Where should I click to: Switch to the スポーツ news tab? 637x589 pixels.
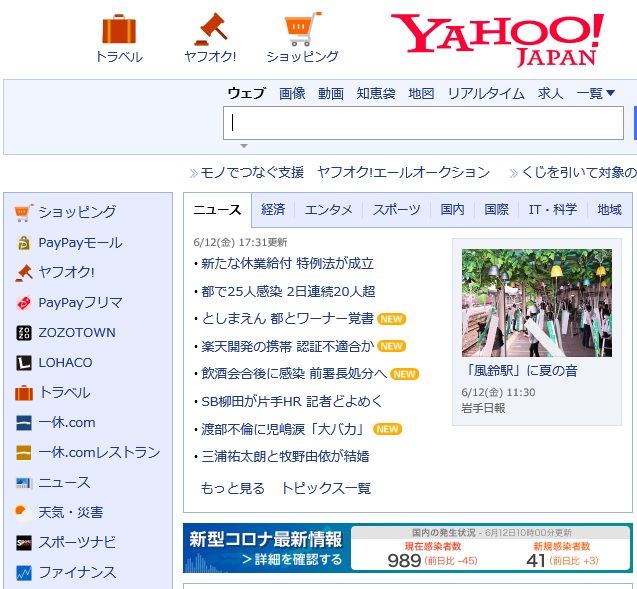coord(396,210)
